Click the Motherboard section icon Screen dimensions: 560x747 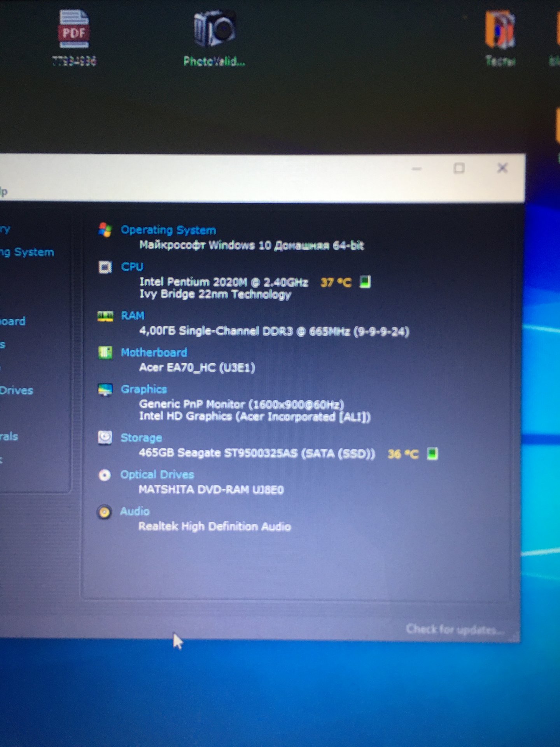pyautogui.click(x=105, y=352)
